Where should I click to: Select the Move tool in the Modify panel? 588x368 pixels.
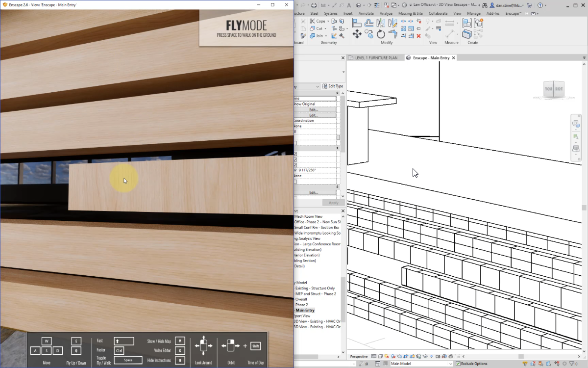(357, 33)
